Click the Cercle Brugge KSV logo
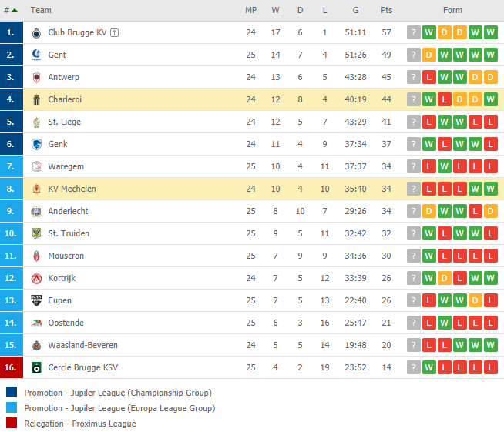This screenshot has height=432, width=504. (36, 367)
